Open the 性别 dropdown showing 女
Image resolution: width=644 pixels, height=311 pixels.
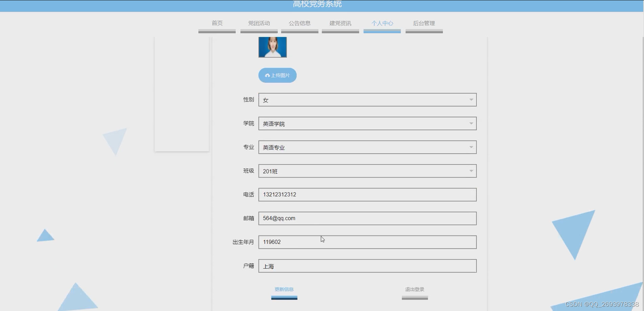click(368, 100)
